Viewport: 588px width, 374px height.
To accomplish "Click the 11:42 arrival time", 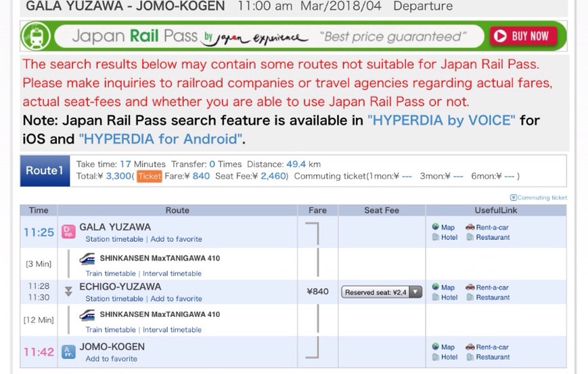I will [x=39, y=352].
